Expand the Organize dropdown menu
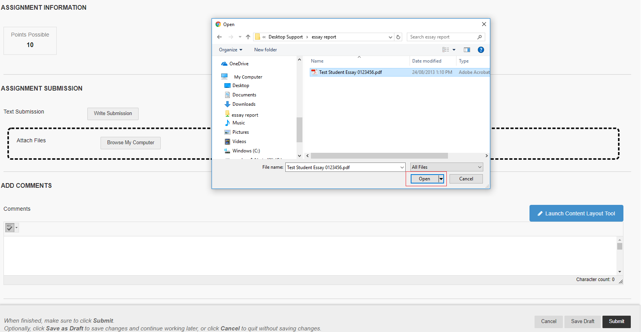The width and height of the screenshot is (644, 332). click(230, 50)
